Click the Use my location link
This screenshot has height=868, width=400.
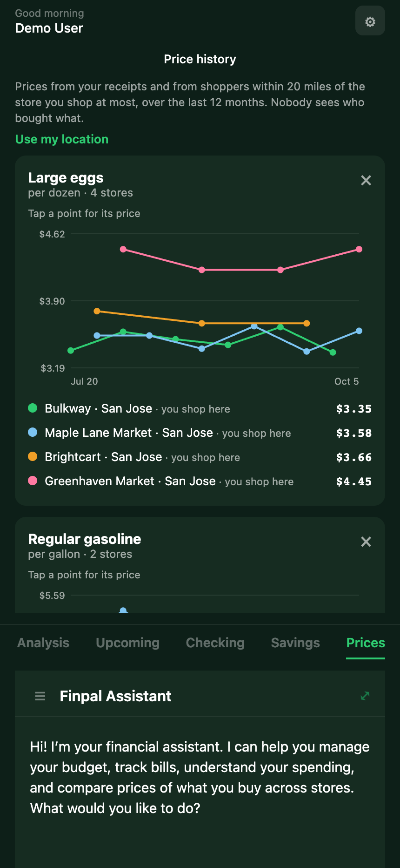[62, 139]
